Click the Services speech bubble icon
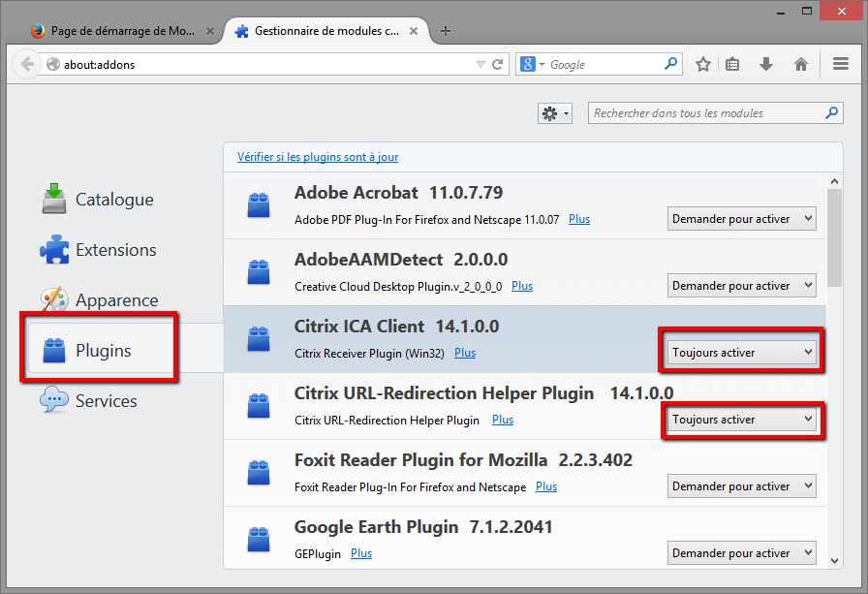868x594 pixels. tap(53, 399)
